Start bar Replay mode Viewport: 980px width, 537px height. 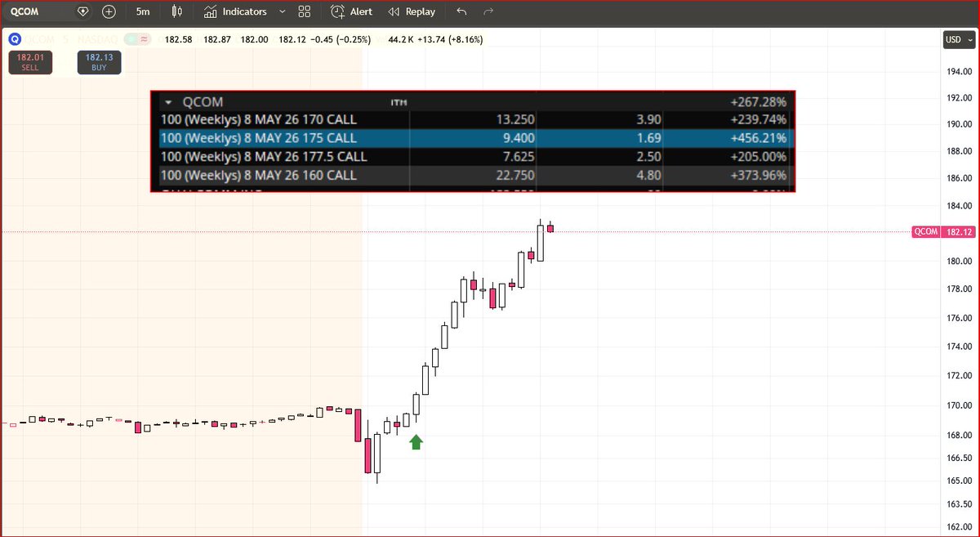[412, 12]
